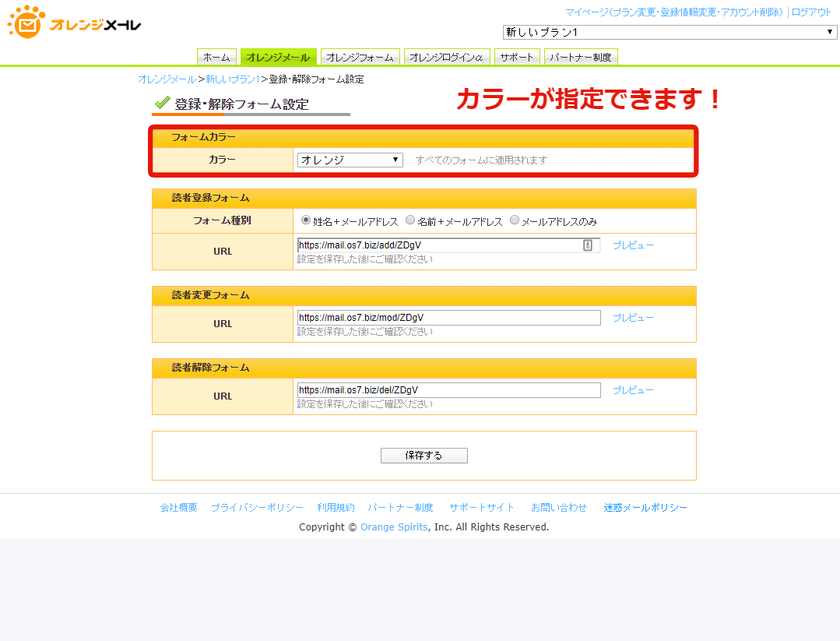Click 新しいプラン1 breadcrumb link

pyautogui.click(x=233, y=79)
